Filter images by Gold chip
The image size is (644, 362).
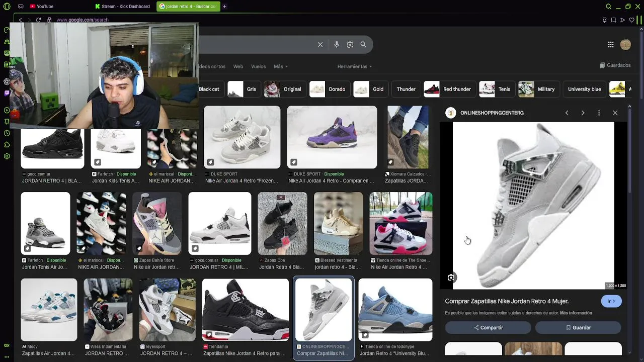370,89
